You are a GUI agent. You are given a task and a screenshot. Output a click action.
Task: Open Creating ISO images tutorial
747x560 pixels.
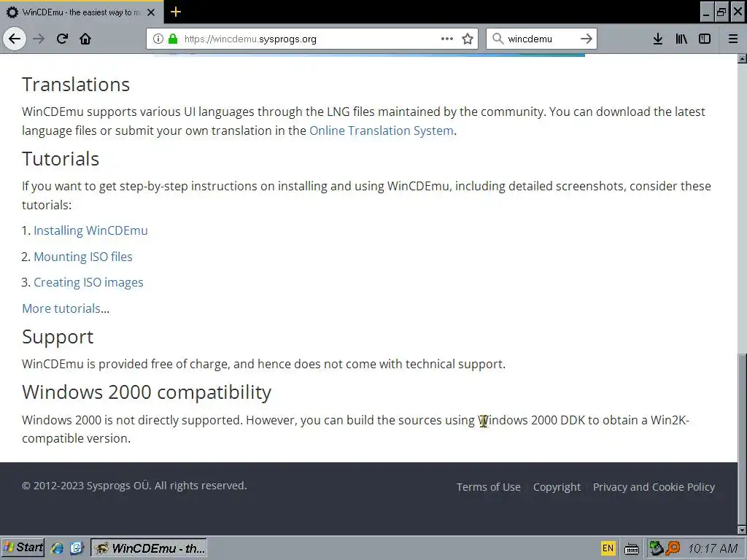coord(88,282)
